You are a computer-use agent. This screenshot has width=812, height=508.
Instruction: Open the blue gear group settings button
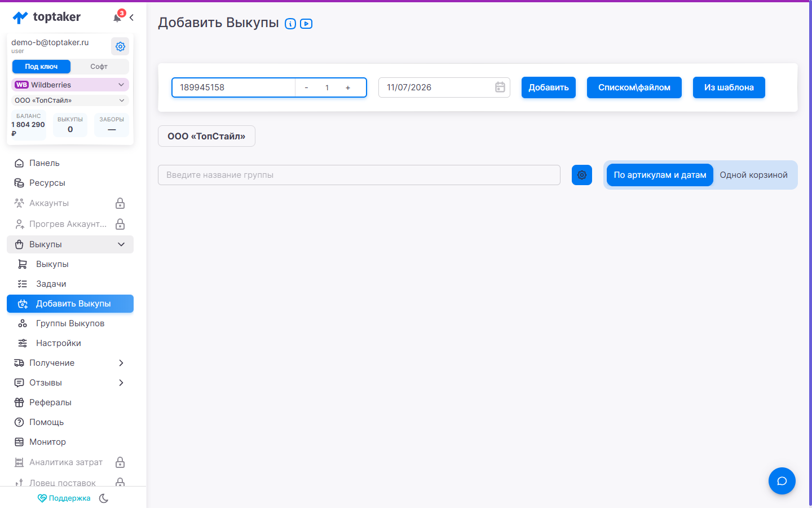(582, 175)
